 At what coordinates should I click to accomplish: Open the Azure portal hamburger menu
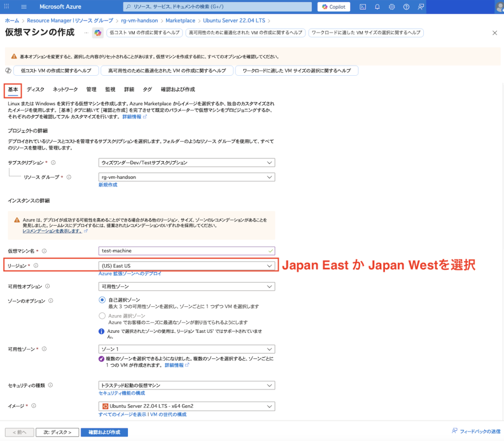24,7
